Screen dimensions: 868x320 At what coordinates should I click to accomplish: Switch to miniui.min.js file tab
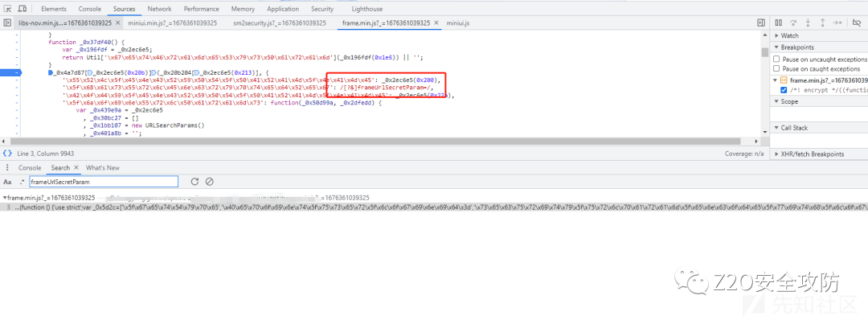[x=172, y=23]
